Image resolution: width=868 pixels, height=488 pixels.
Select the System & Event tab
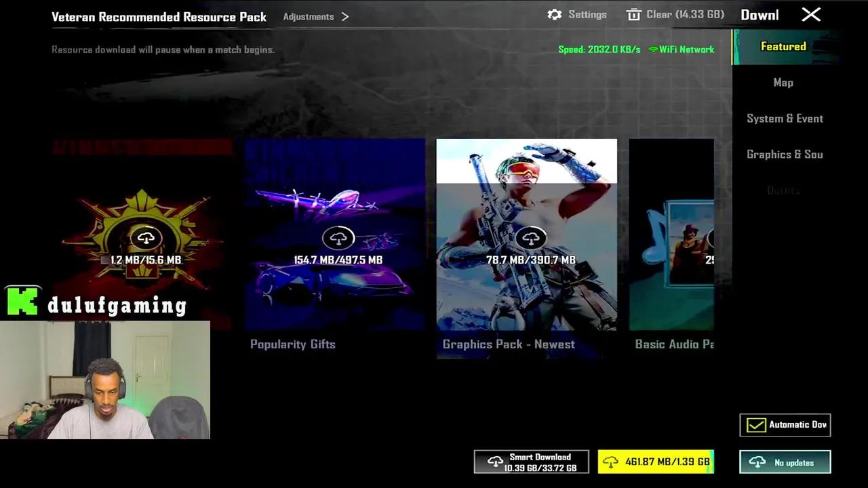click(785, 119)
